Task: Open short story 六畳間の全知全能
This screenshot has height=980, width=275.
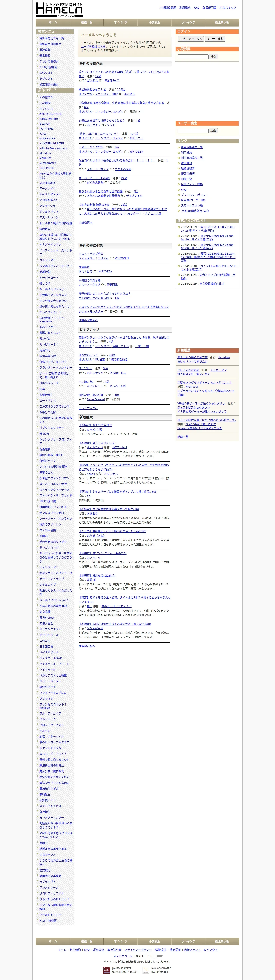Action: click(90, 280)
